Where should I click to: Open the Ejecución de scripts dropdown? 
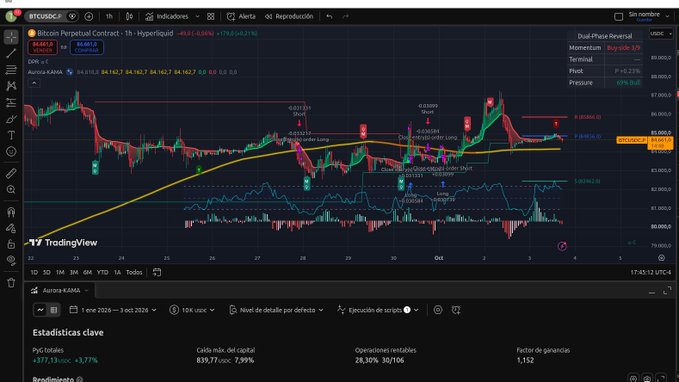[378, 310]
